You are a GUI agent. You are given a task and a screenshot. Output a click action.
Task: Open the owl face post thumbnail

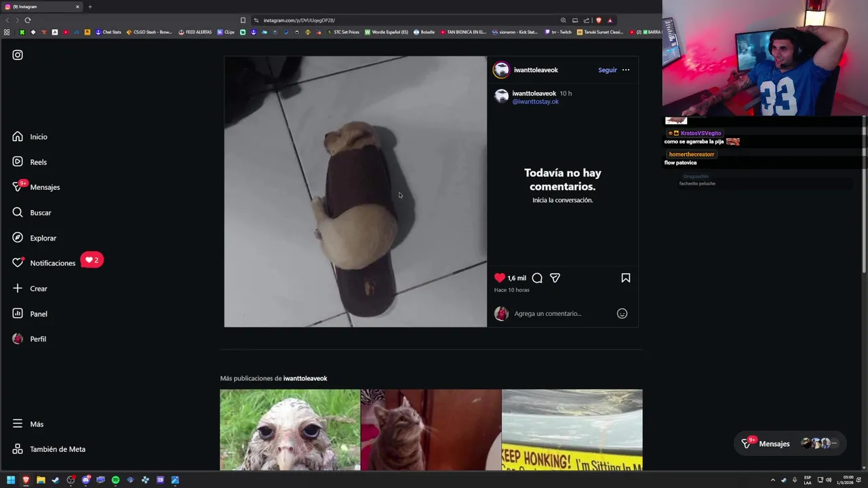tap(290, 430)
